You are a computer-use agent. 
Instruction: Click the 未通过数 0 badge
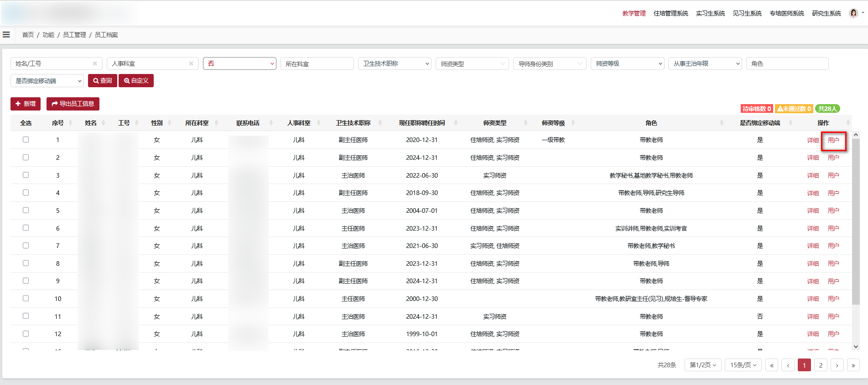coord(794,109)
